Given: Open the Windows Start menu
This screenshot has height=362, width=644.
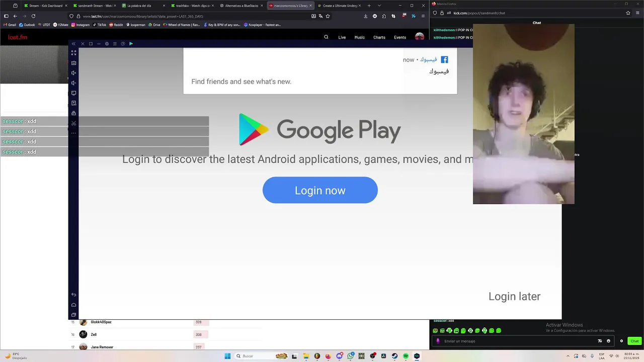Looking at the screenshot, I should pyautogui.click(x=227, y=356).
